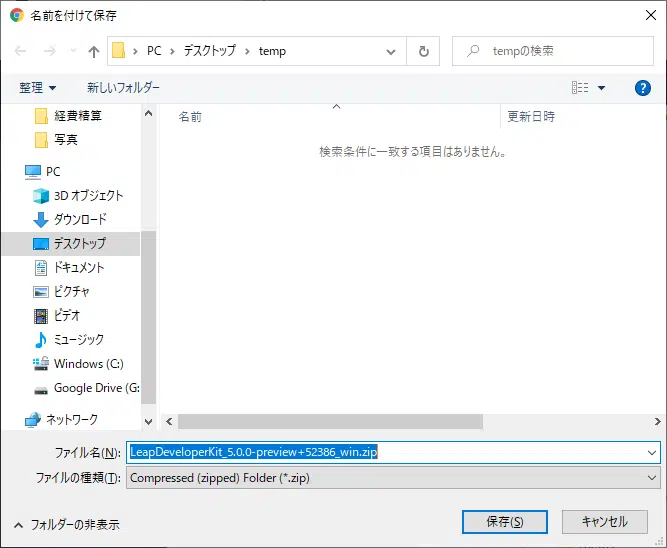
Task: Open the help question mark icon
Action: (x=643, y=88)
